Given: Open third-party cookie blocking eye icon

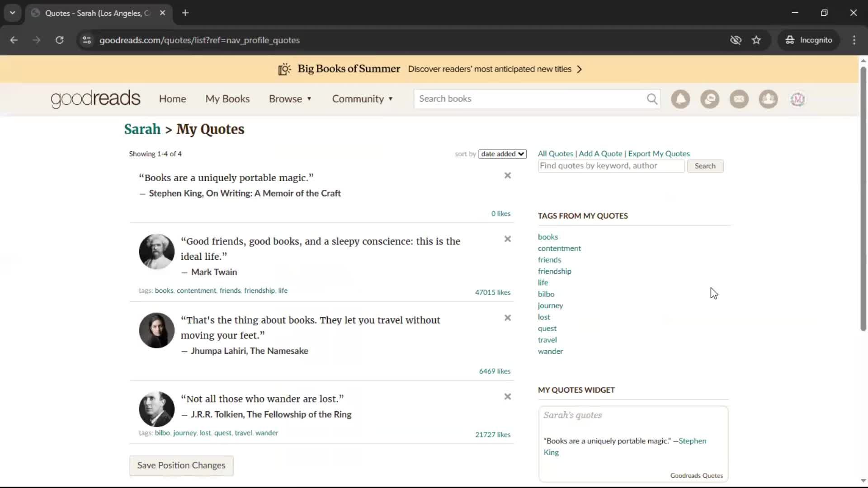Looking at the screenshot, I should [x=736, y=40].
